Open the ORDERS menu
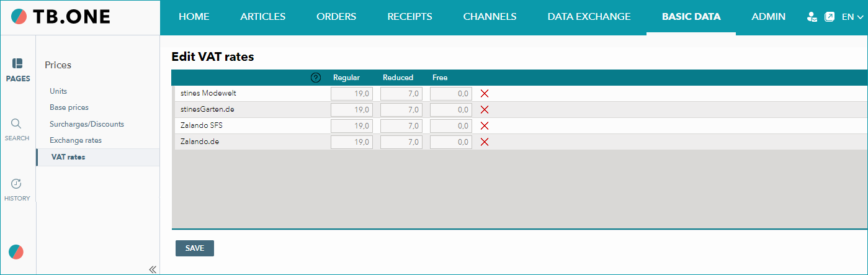The width and height of the screenshot is (868, 275). [336, 17]
